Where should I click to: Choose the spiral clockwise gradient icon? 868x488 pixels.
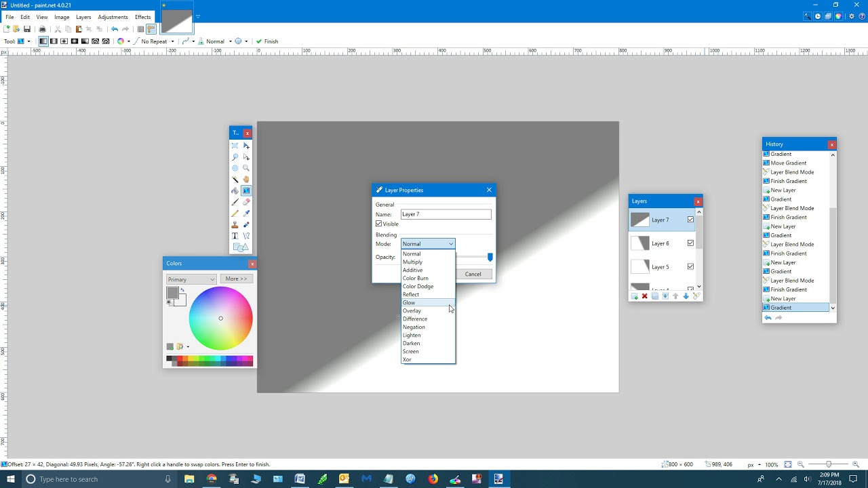coord(95,41)
